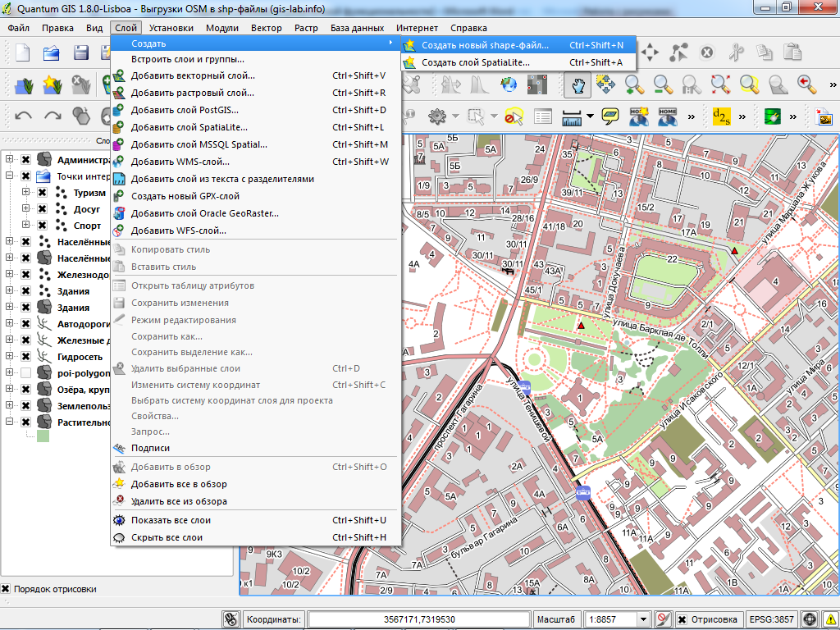
Task: Collapse the Точки интер group node
Action: coord(9,176)
